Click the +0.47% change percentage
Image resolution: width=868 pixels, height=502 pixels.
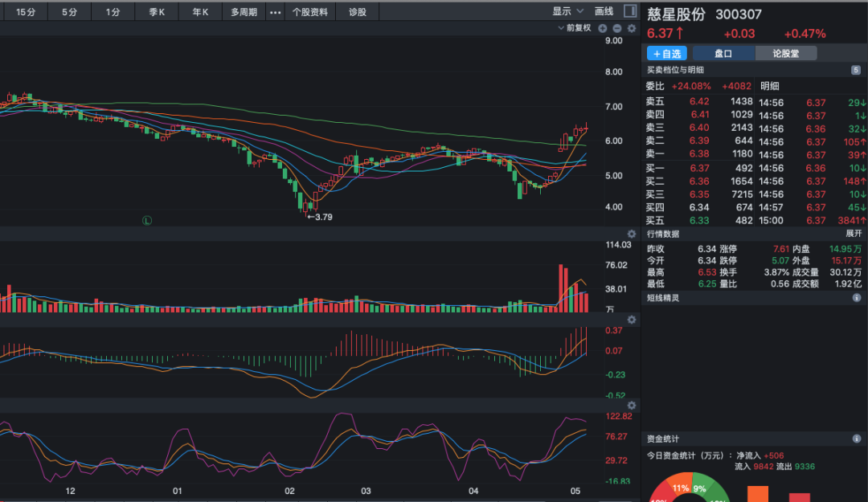point(805,34)
